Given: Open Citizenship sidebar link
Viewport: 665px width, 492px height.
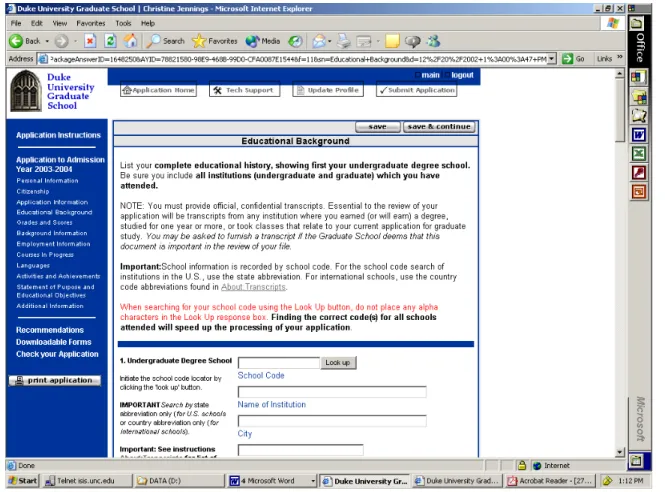Looking at the screenshot, I should pyautogui.click(x=33, y=192).
